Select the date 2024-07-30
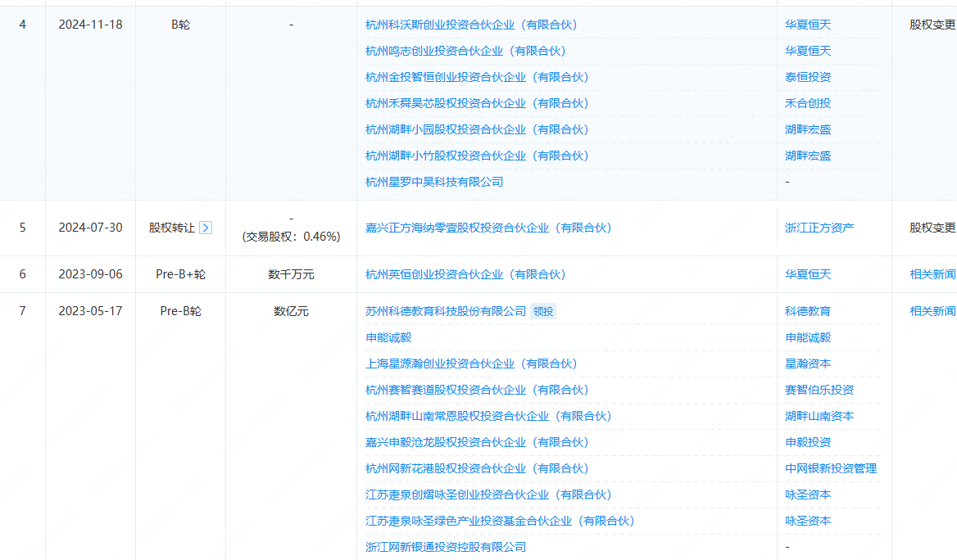 (90, 228)
